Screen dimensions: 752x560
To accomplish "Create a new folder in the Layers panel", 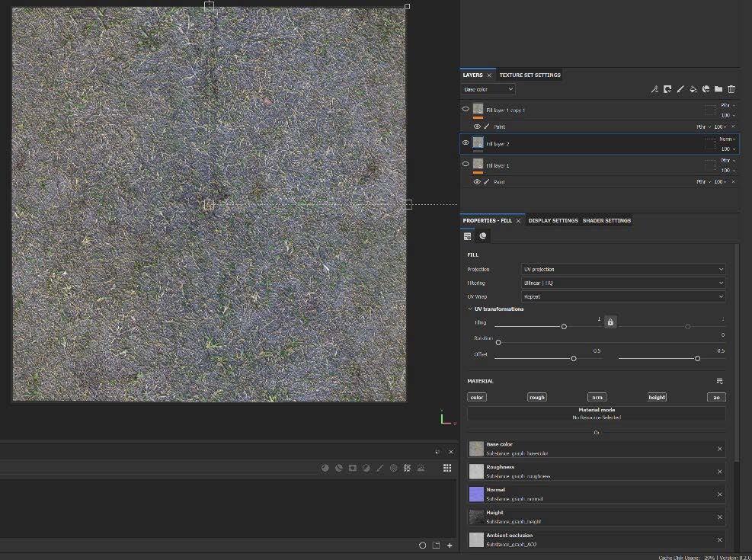I will 719,89.
